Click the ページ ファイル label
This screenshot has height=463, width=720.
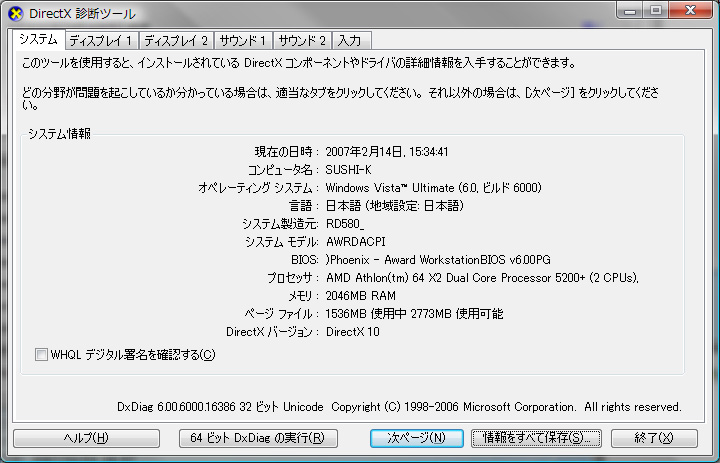pyautogui.click(x=281, y=314)
